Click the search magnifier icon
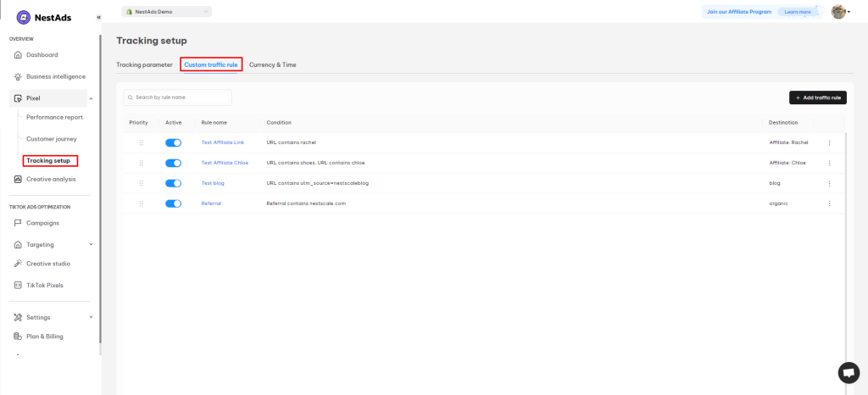The width and height of the screenshot is (868, 395). point(130,97)
